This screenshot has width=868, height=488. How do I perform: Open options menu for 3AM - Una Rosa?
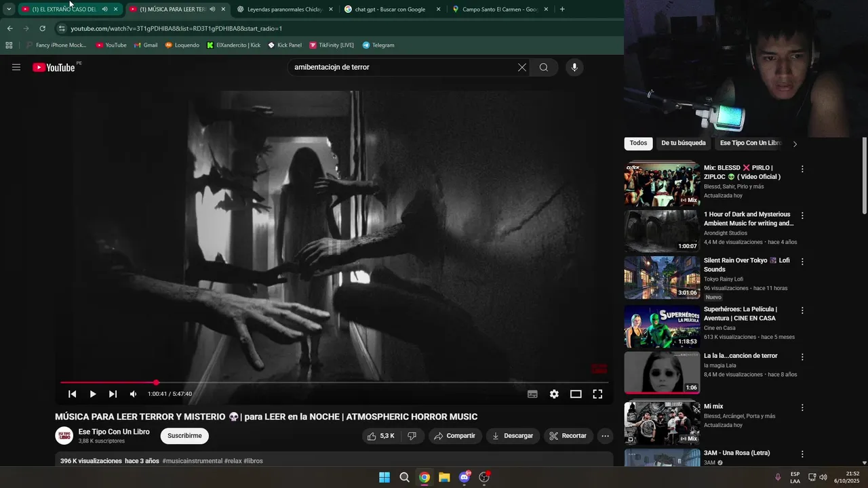point(802,454)
